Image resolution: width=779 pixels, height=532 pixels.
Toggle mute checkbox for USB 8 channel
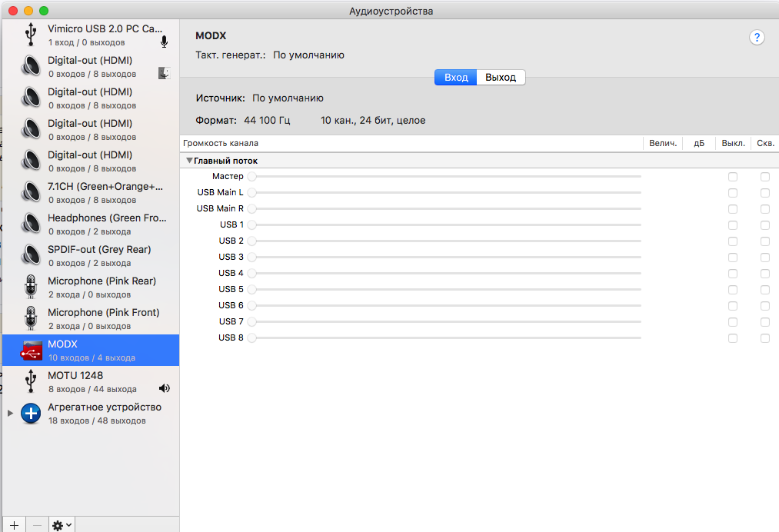coord(733,338)
